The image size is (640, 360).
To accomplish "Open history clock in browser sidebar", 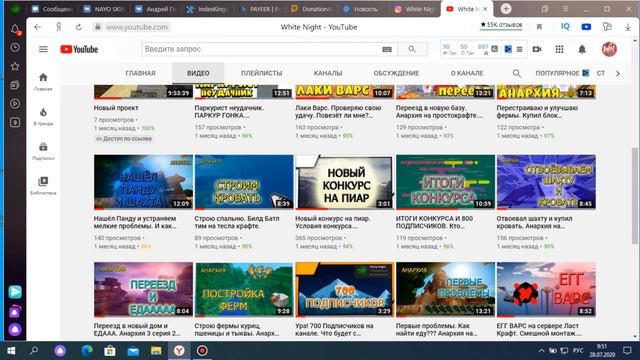I will click(x=15, y=47).
